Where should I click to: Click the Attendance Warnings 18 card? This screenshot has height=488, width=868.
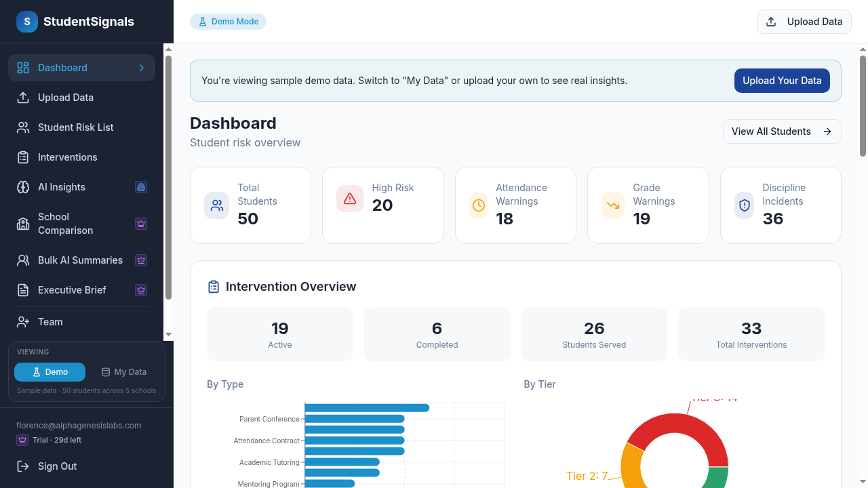pyautogui.click(x=515, y=205)
